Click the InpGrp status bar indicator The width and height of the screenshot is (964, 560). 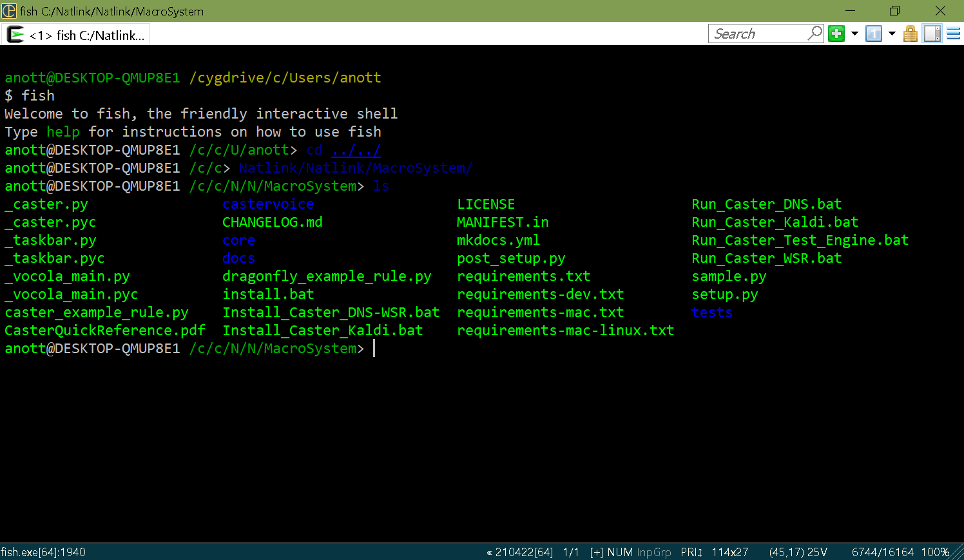[x=653, y=552]
